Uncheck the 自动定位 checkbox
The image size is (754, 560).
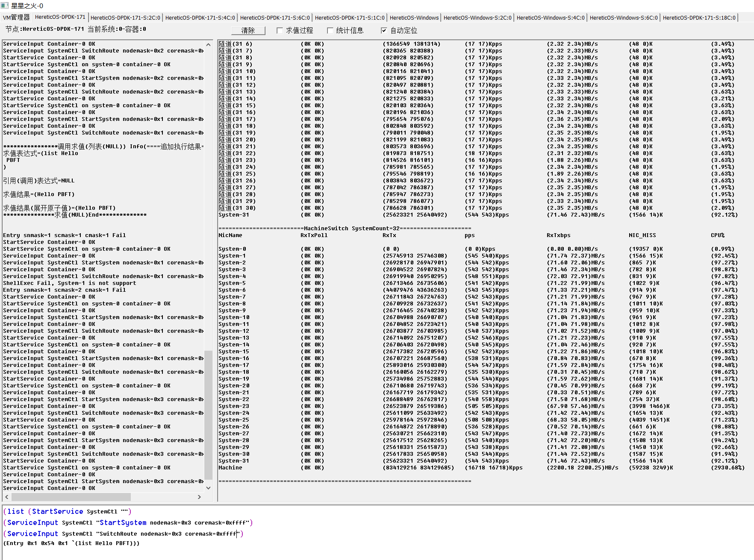click(384, 30)
